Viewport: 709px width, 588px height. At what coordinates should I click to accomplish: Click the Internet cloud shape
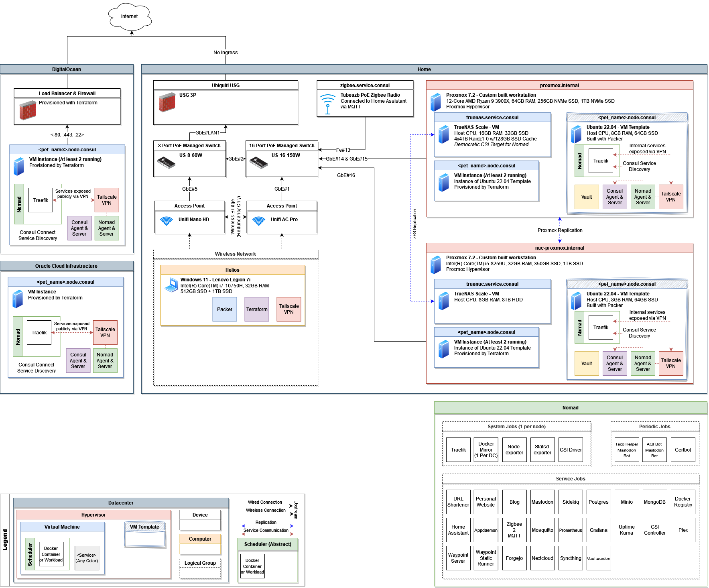point(130,16)
